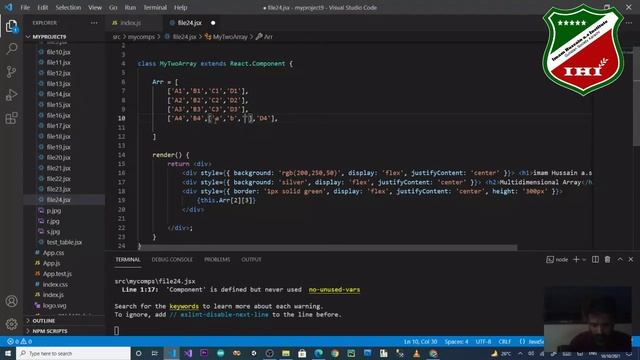Image resolution: width=640 pixels, height=360 pixels.
Task: Open file10.jsx in the explorer
Action: click(58, 52)
